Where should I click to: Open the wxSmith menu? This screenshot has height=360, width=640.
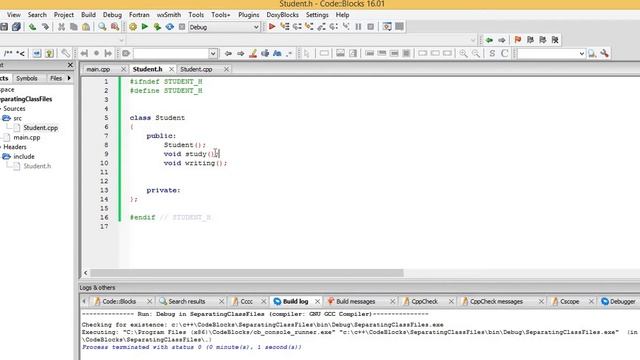(x=169, y=15)
